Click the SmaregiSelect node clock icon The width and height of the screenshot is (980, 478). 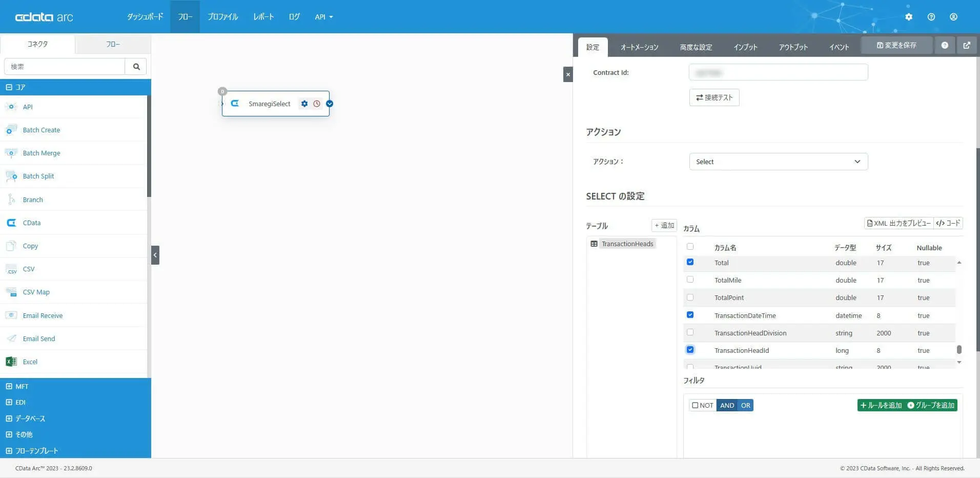tap(317, 104)
